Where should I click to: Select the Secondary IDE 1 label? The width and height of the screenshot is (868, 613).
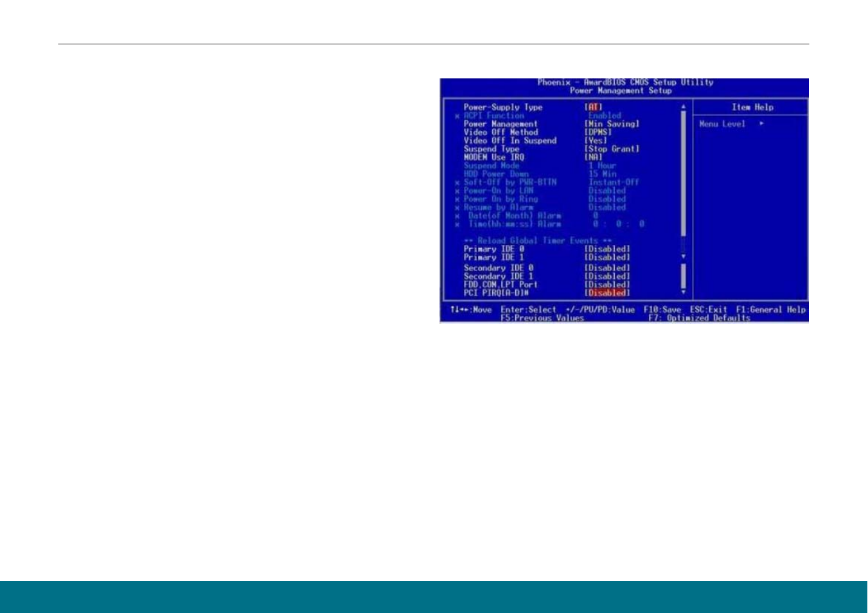coord(499,276)
